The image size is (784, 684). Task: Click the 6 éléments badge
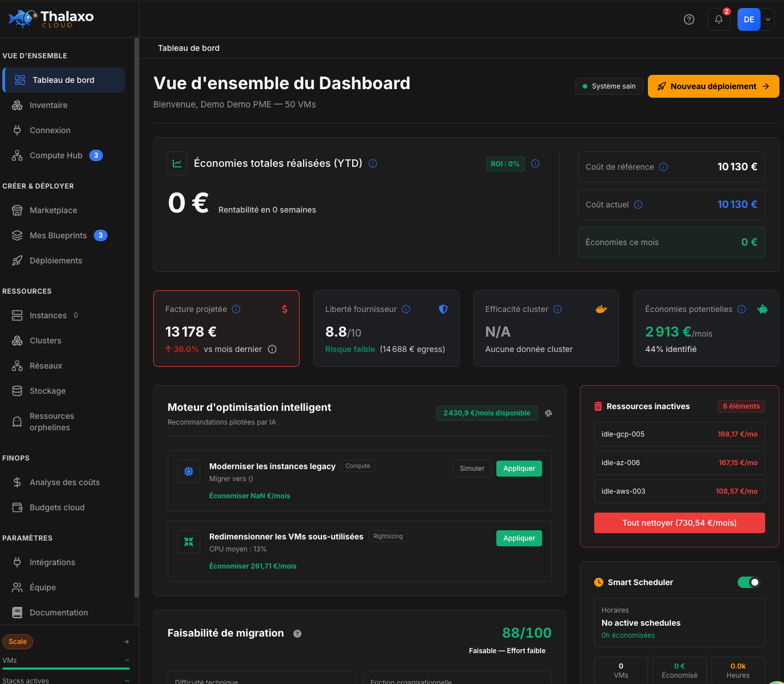point(741,406)
